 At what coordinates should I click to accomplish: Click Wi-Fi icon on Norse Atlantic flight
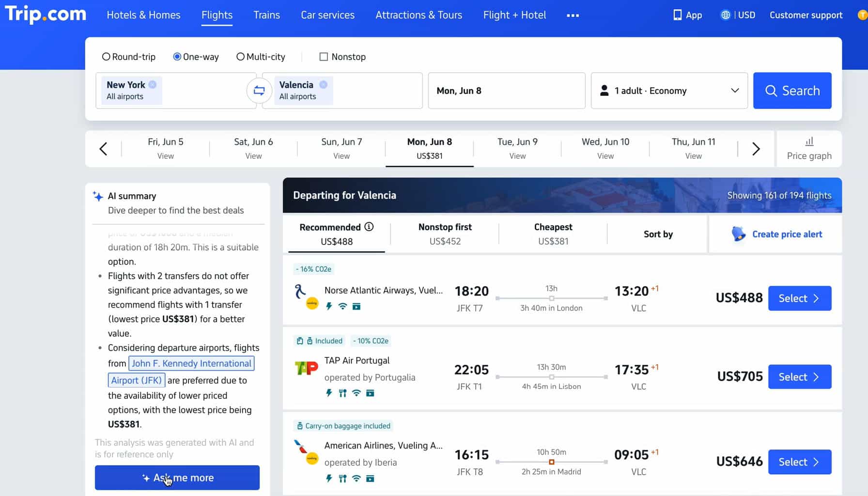(x=342, y=306)
